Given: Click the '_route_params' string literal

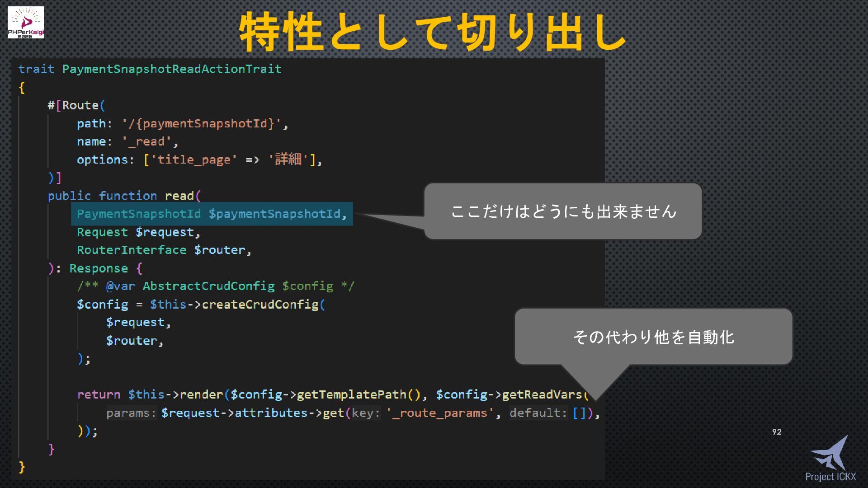Looking at the screenshot, I should pos(439,413).
